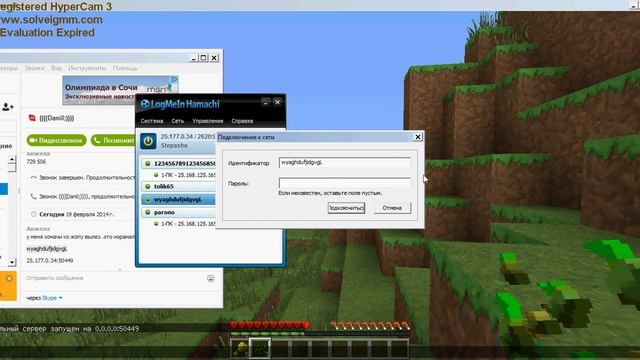Click the Идентификатор input field
The image size is (640, 360).
click(x=344, y=162)
